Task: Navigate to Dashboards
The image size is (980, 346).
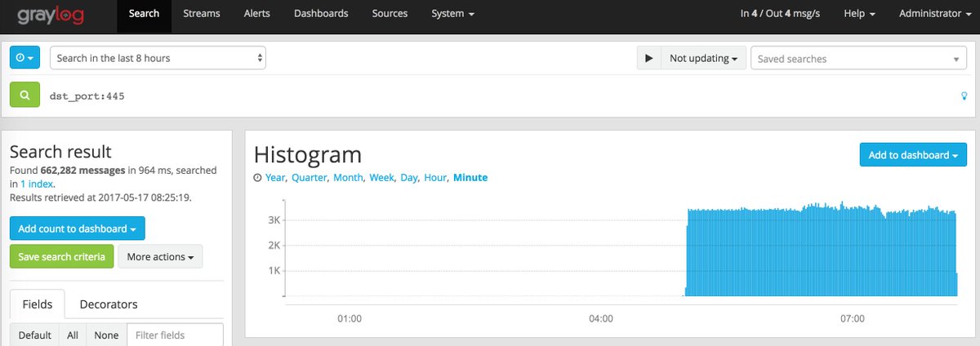Action: coord(321,14)
